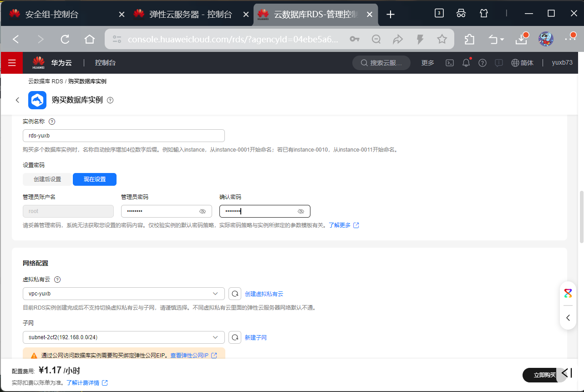Click the RDS dolphin service icon
This screenshot has width=584, height=392.
pyautogui.click(x=37, y=100)
